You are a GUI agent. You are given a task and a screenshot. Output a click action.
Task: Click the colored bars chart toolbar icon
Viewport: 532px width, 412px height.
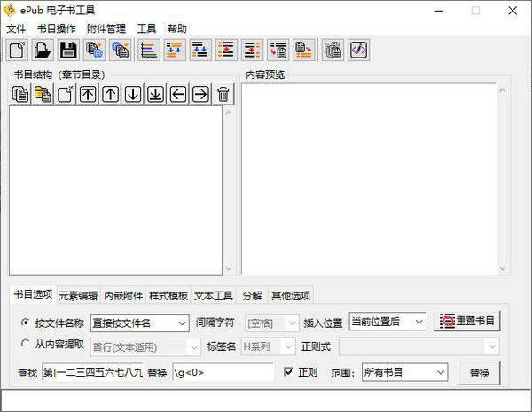tap(149, 50)
